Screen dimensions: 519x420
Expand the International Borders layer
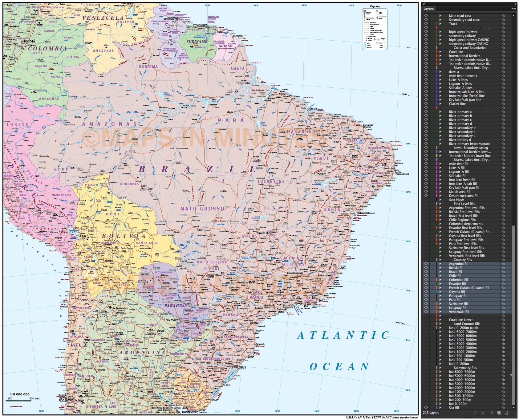[440, 56]
